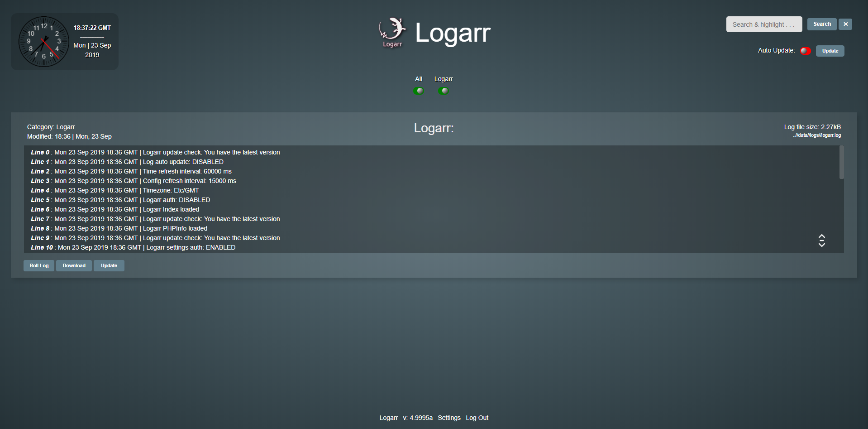Expand the Logarr log with the chevron arrows
This screenshot has width=868, height=429.
pos(821,241)
